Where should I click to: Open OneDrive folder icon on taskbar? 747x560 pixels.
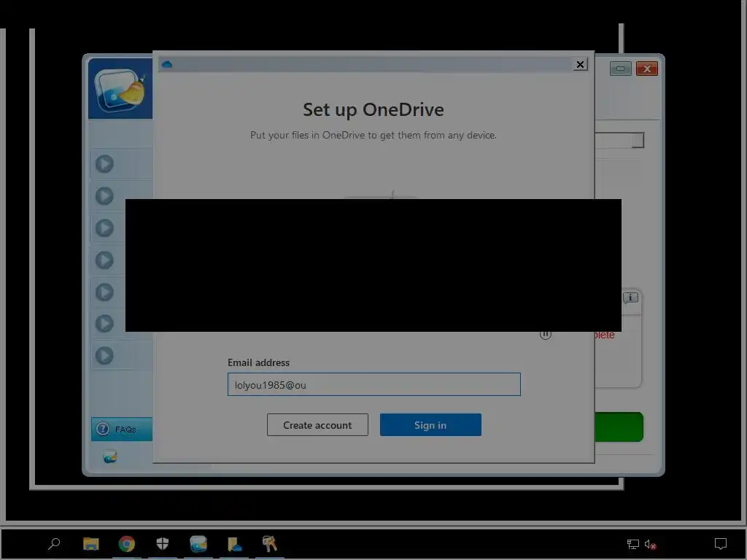point(234,543)
